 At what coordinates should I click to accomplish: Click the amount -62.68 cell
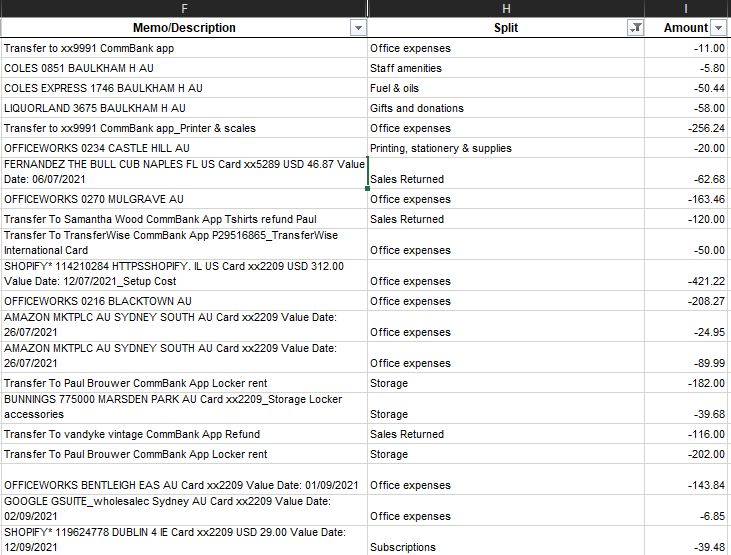(686, 173)
